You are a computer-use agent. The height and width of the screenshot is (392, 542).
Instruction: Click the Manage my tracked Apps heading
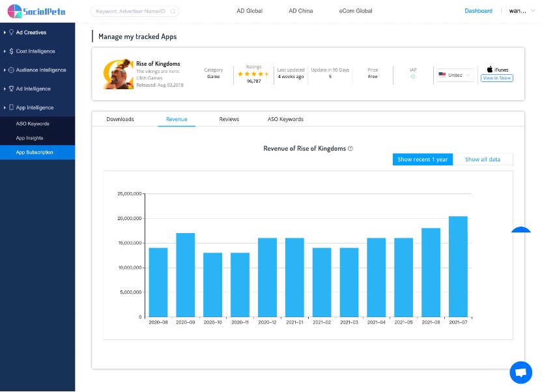pos(137,36)
